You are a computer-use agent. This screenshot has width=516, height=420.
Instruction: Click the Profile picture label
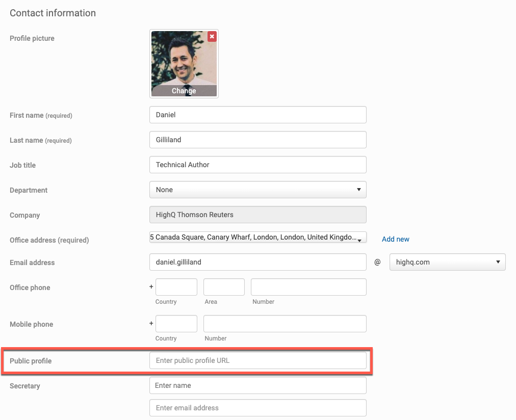(x=32, y=38)
